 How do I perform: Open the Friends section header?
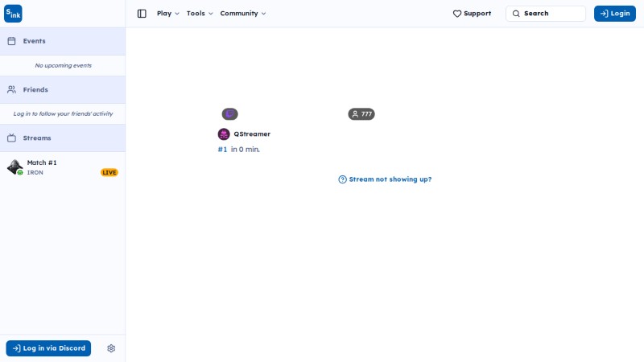63,89
